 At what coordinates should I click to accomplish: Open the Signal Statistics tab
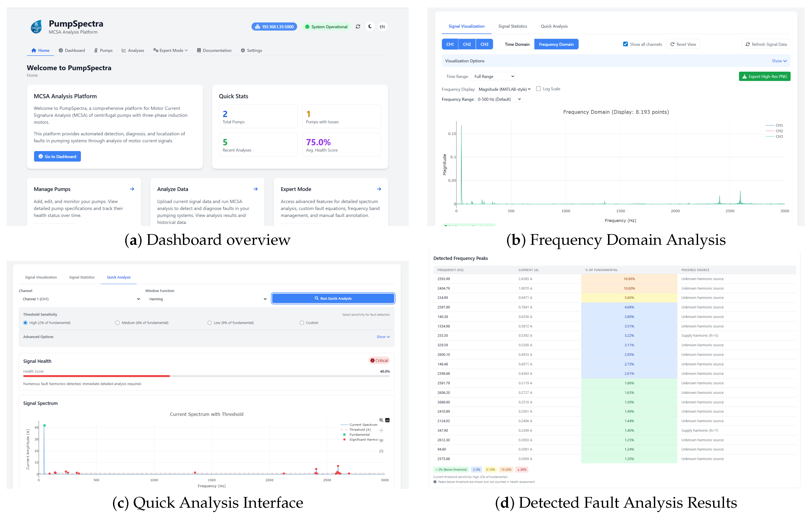pos(513,26)
